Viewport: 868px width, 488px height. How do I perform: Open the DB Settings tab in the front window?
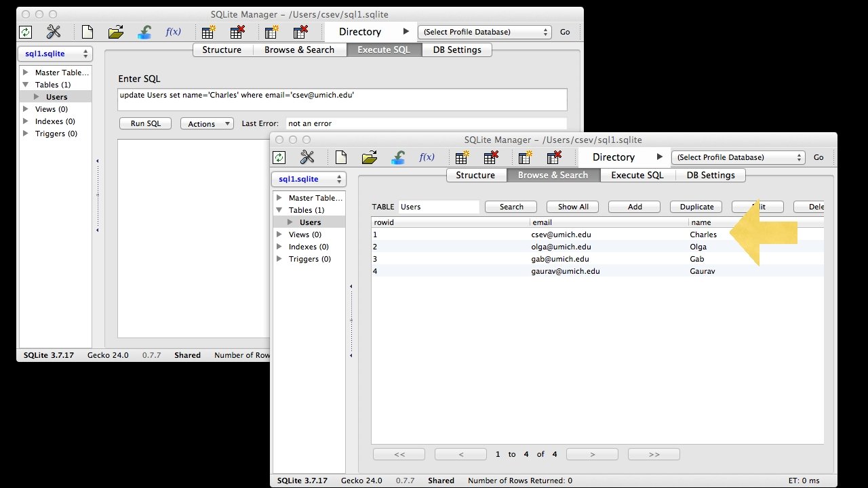point(711,175)
